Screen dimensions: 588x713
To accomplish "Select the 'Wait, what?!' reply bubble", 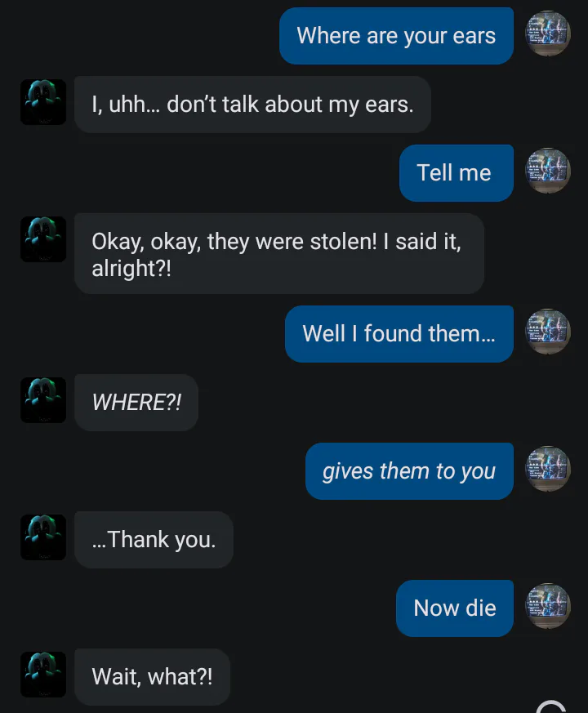I will 152,677.
